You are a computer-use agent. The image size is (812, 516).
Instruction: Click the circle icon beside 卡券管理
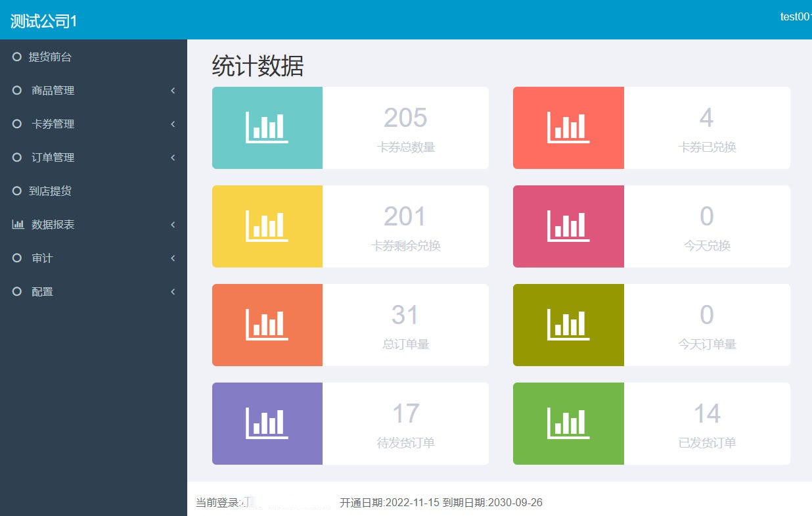click(17, 124)
